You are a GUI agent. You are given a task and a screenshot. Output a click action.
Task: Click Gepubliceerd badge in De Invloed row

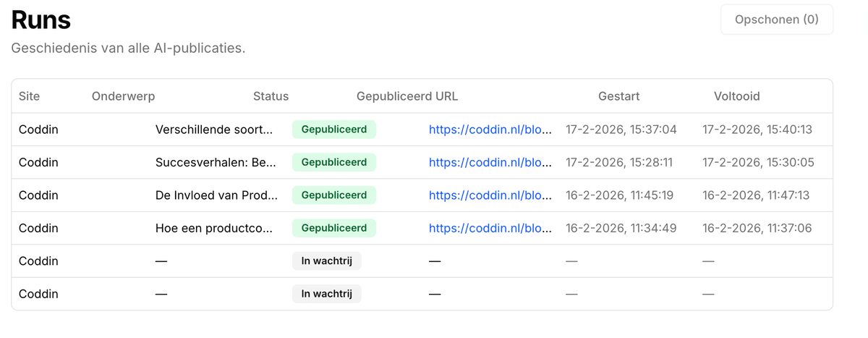point(334,195)
